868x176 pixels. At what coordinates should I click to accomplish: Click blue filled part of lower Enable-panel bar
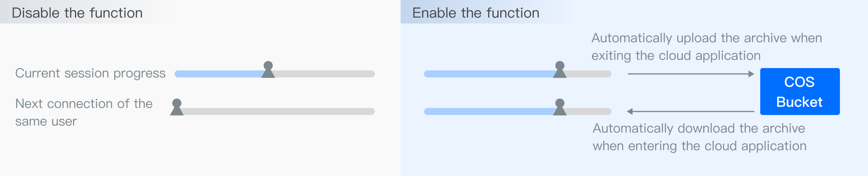pyautogui.click(x=488, y=111)
